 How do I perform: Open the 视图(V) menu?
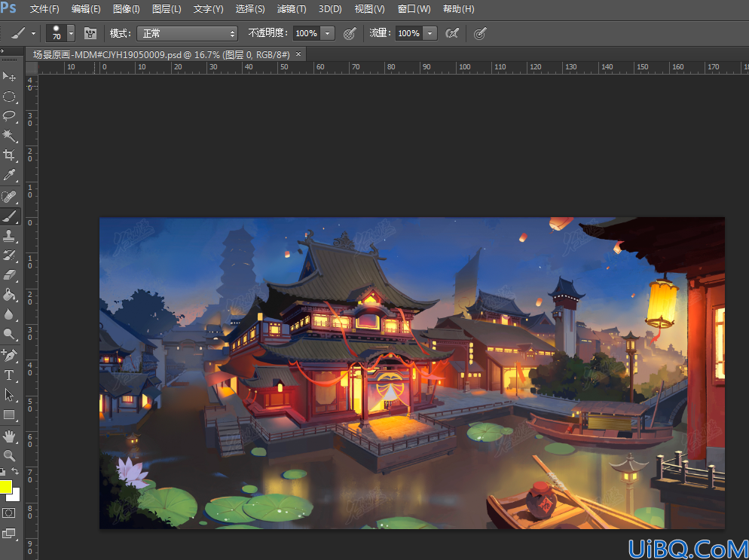[369, 8]
